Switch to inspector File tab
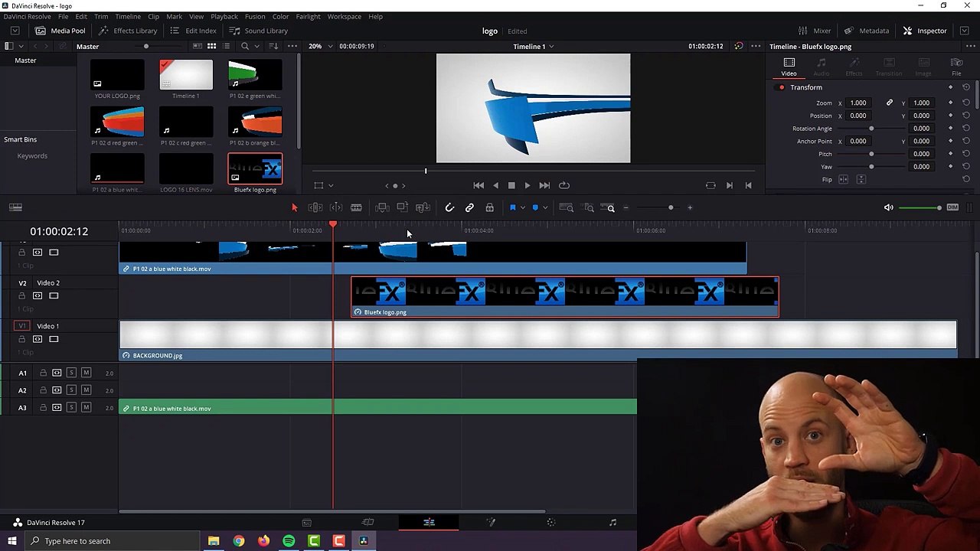Image resolution: width=980 pixels, height=551 pixels. (956, 67)
